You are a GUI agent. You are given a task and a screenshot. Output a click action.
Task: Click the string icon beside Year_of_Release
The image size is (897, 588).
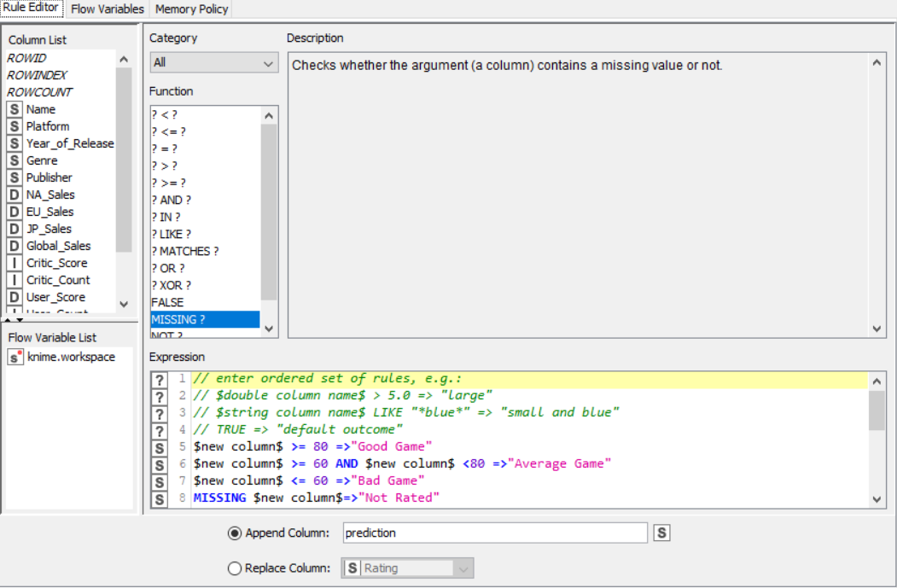pyautogui.click(x=15, y=143)
